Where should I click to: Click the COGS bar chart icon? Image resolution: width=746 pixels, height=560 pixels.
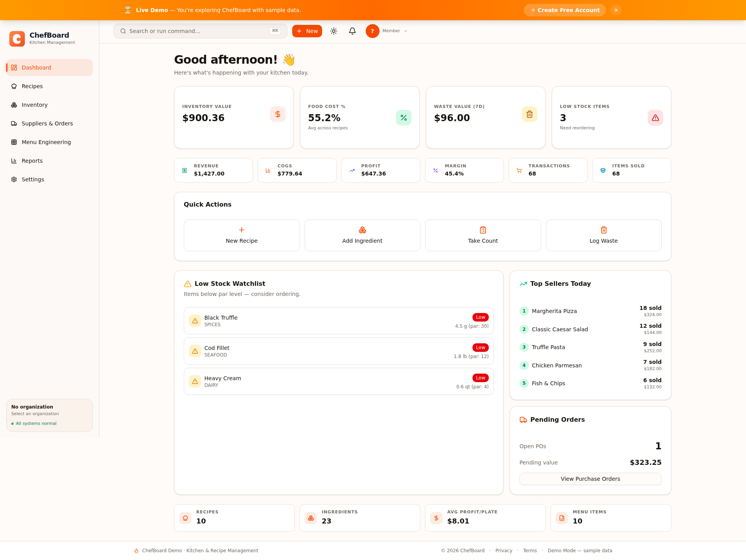coord(268,170)
